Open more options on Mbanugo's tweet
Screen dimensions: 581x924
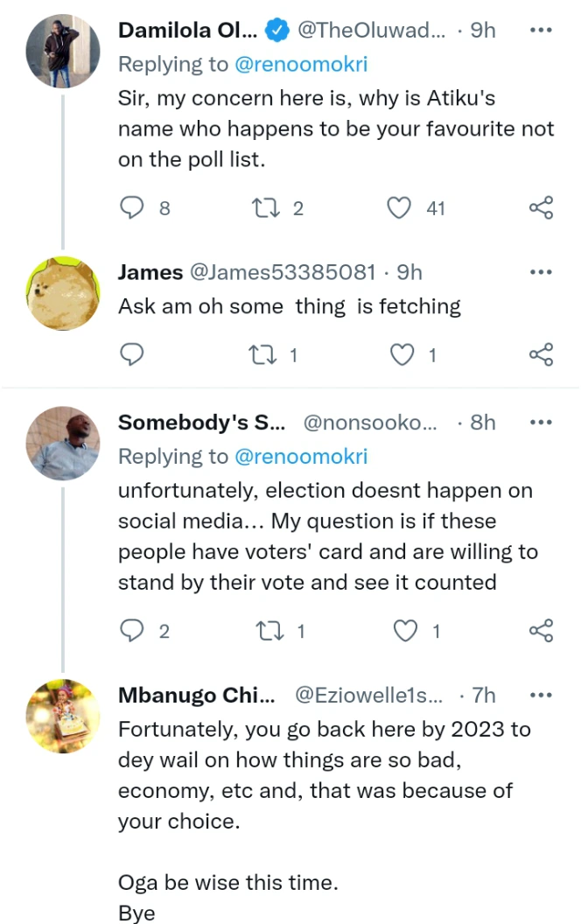542,696
